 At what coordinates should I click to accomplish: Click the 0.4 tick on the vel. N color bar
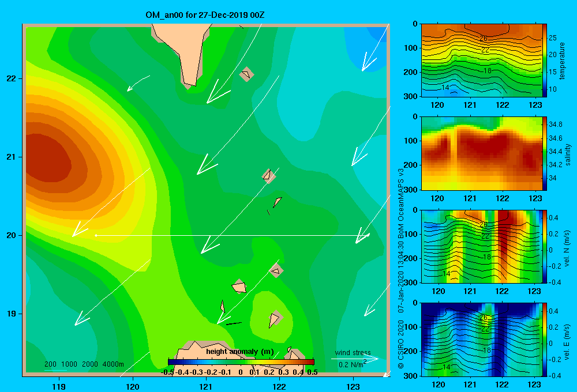tap(553, 218)
